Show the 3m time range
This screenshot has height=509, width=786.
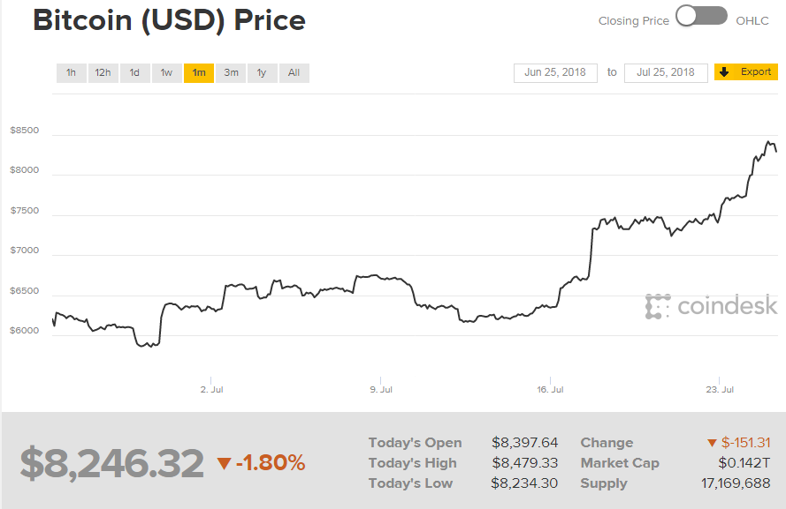click(231, 73)
